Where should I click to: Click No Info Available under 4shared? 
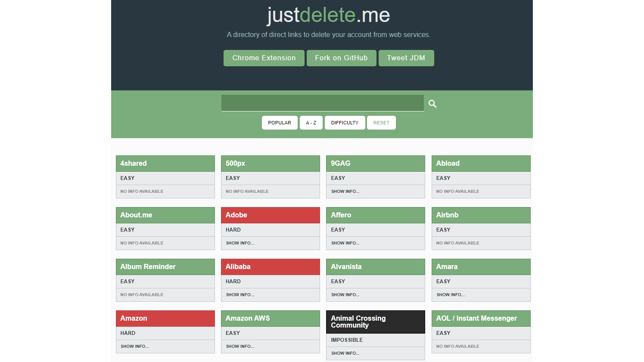[x=142, y=192]
